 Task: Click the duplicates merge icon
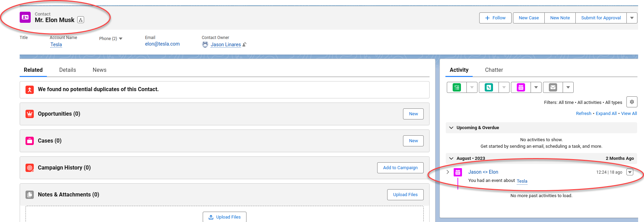30,90
